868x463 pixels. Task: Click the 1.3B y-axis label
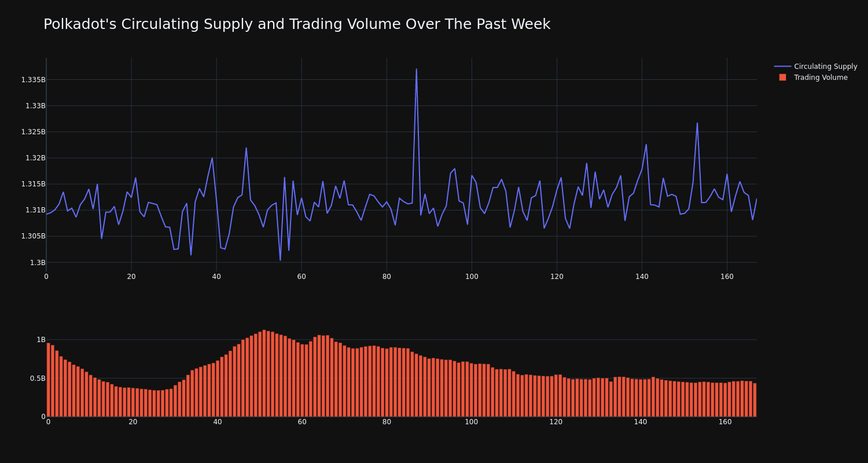coord(38,263)
